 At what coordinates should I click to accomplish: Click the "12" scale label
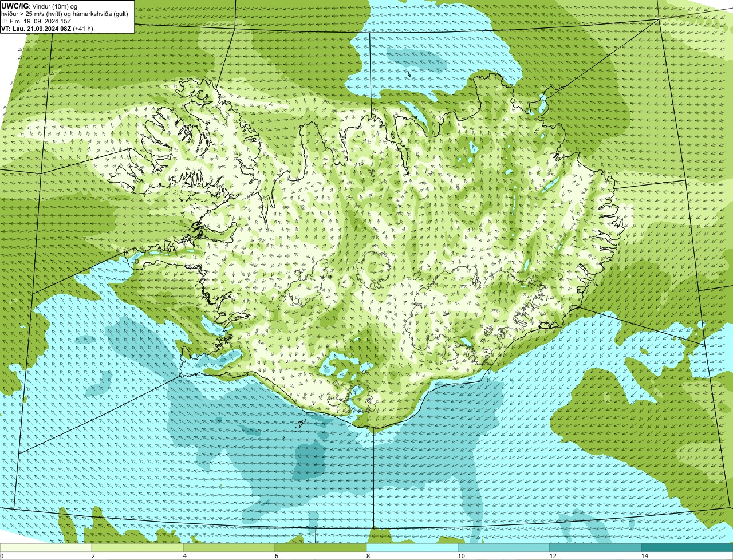click(553, 556)
